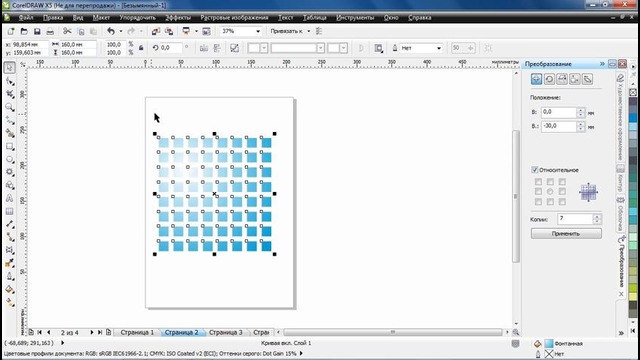Switch docker to Rotate transformation icon
Viewport: 640px width, 360px height.
[549, 79]
